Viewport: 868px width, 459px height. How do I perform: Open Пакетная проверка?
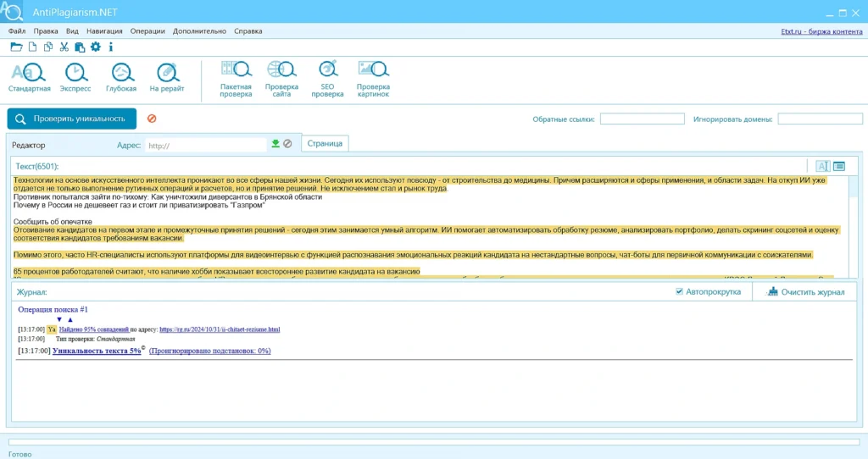(x=236, y=79)
